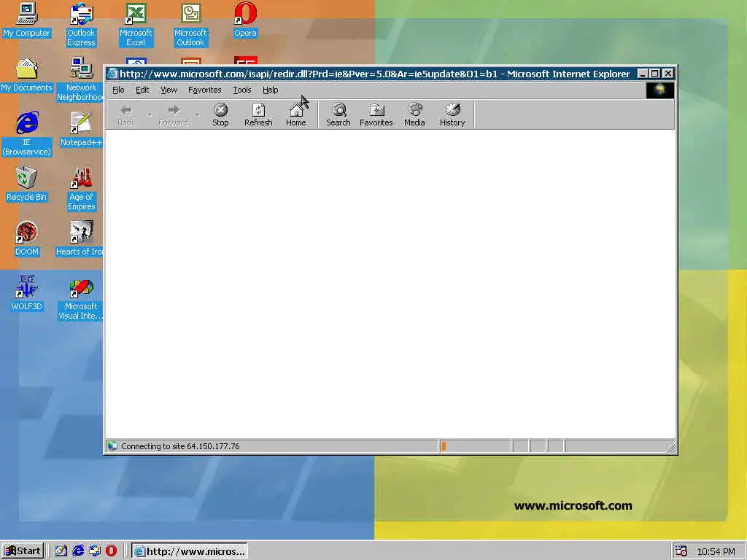This screenshot has height=560, width=747.
Task: Open the Favorites toolbar button
Action: click(x=376, y=115)
